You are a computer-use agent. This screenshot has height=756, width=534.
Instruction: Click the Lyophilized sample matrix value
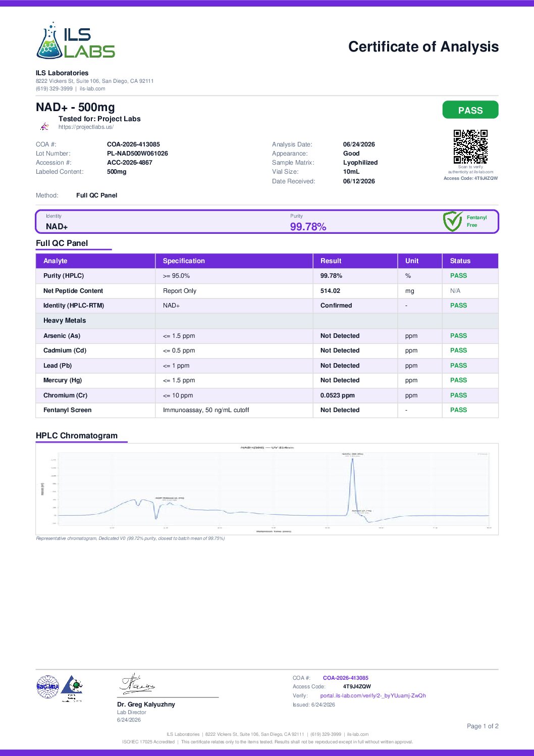360,163
